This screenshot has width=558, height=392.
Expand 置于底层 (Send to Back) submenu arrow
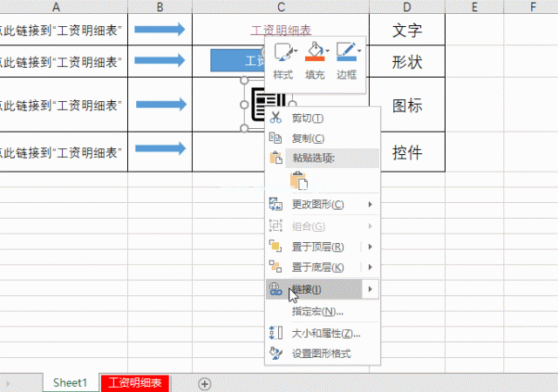click(371, 267)
